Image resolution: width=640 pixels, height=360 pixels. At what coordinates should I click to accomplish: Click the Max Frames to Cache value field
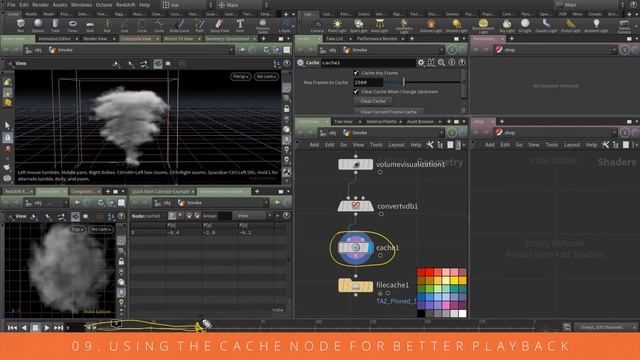pyautogui.click(x=368, y=82)
